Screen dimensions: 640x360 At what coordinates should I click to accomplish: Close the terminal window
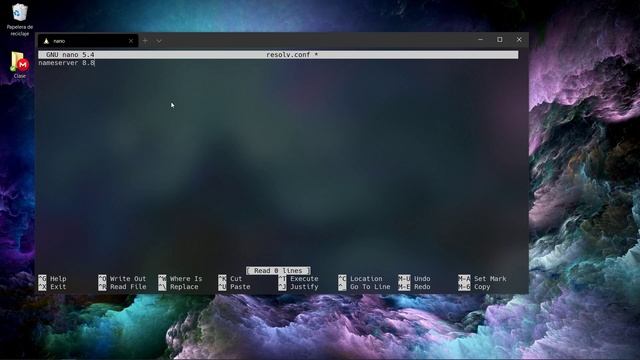point(519,40)
